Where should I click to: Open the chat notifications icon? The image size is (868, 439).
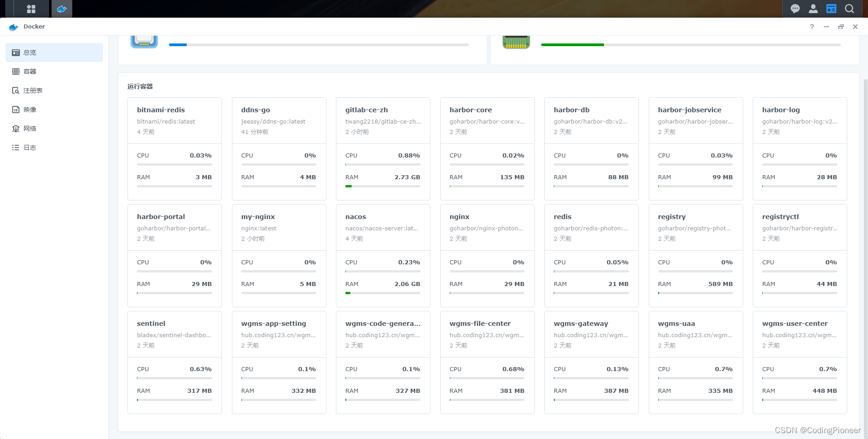(x=795, y=9)
